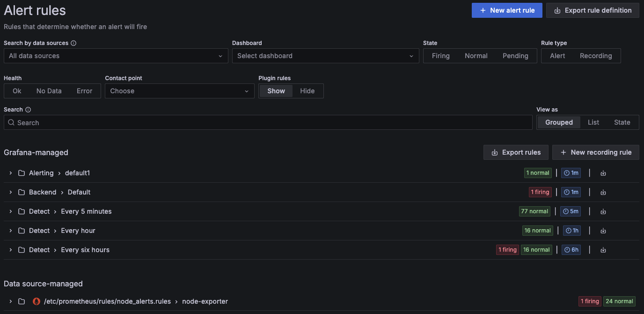This screenshot has width=644, height=314.
Task: Export the Every six hours group rules
Action: click(603, 249)
